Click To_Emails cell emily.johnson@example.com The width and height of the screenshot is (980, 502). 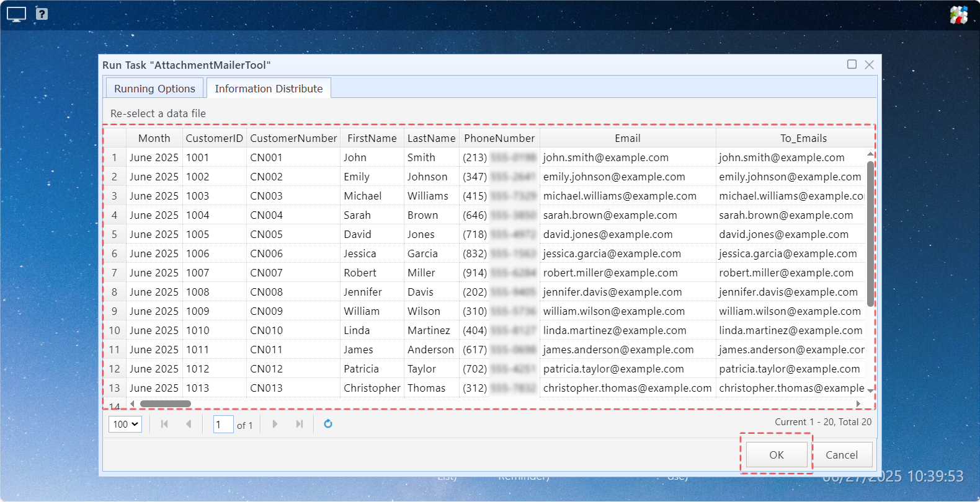[791, 177]
